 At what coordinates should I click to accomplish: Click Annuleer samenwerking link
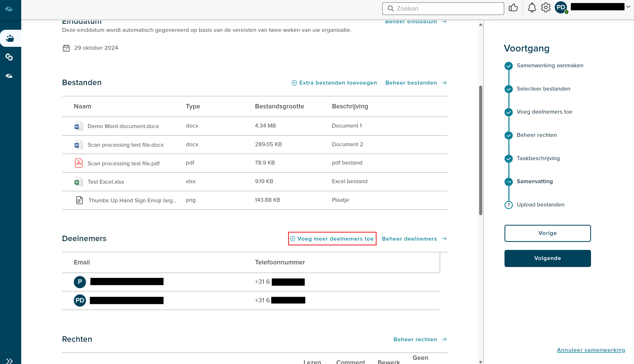tap(591, 350)
